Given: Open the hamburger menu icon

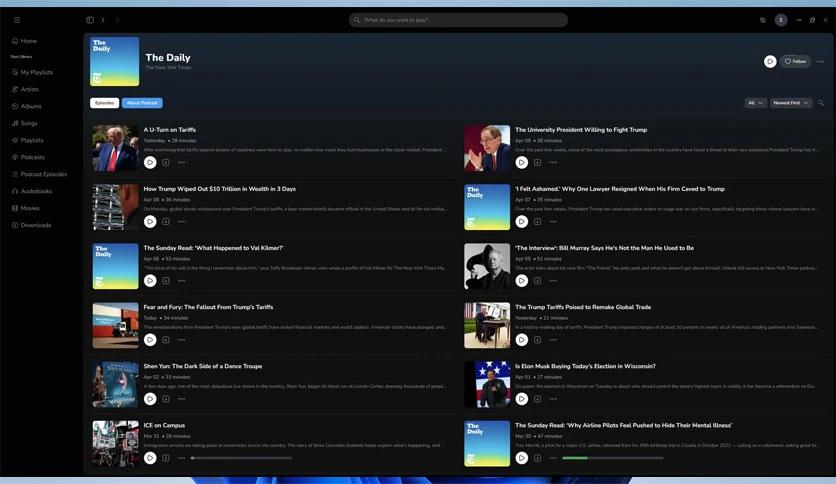Looking at the screenshot, I should coord(17,20).
